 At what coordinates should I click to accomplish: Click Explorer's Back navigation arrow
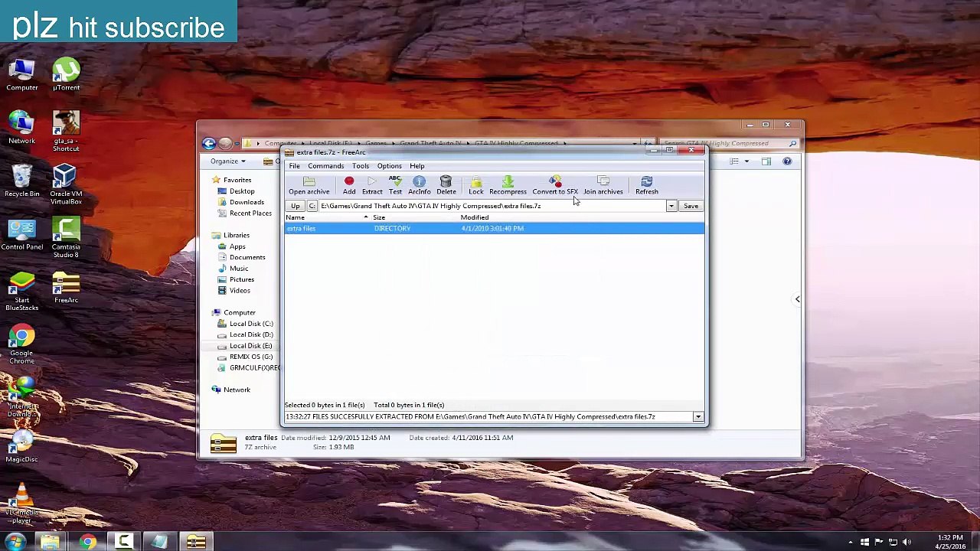click(x=209, y=143)
